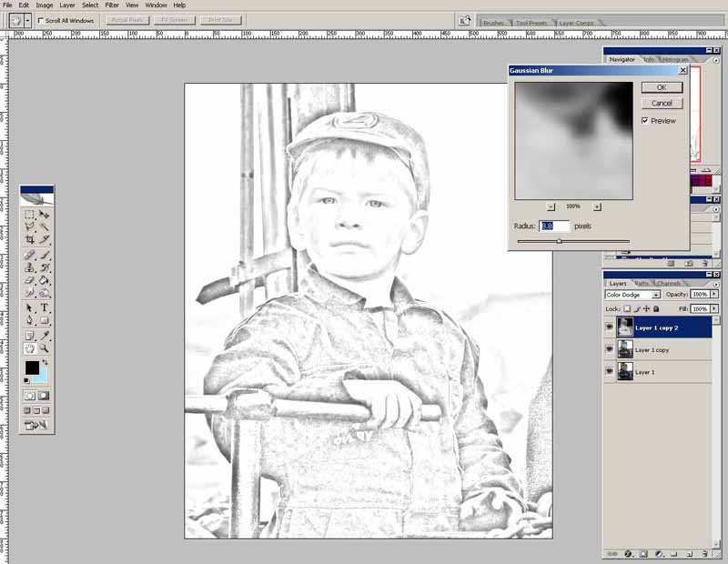The height and width of the screenshot is (564, 728).
Task: Add a layer style in Layers panel
Action: point(628,554)
